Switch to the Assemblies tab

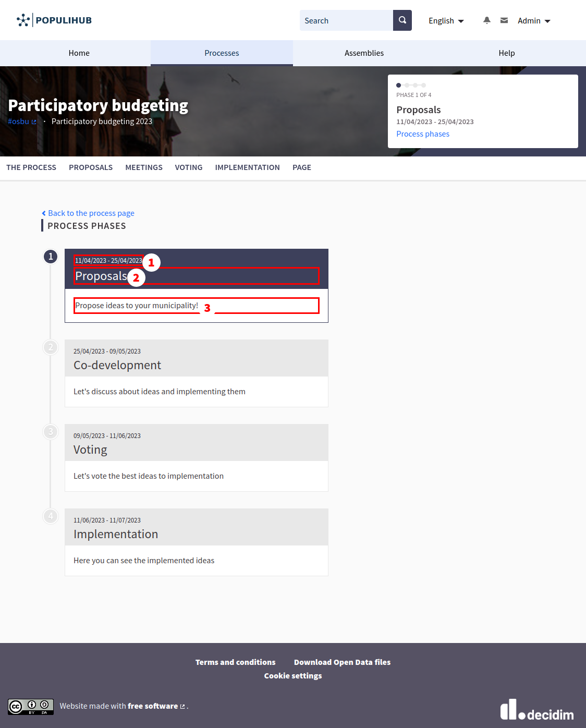coord(364,53)
